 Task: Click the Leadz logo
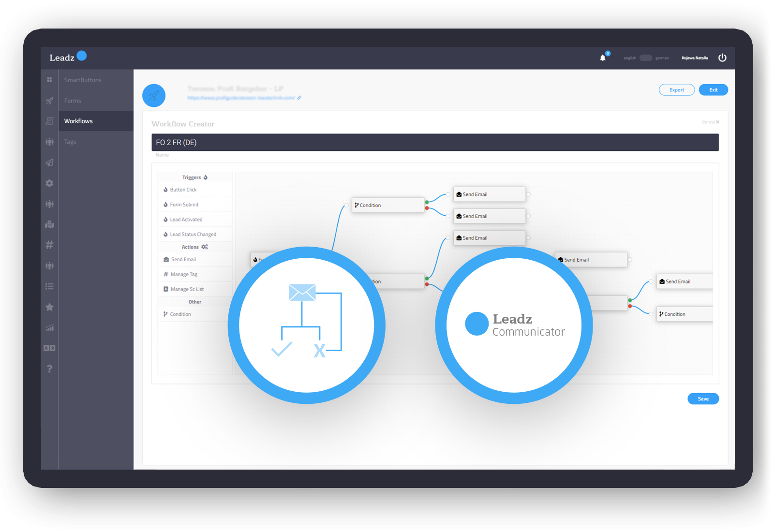tap(68, 57)
